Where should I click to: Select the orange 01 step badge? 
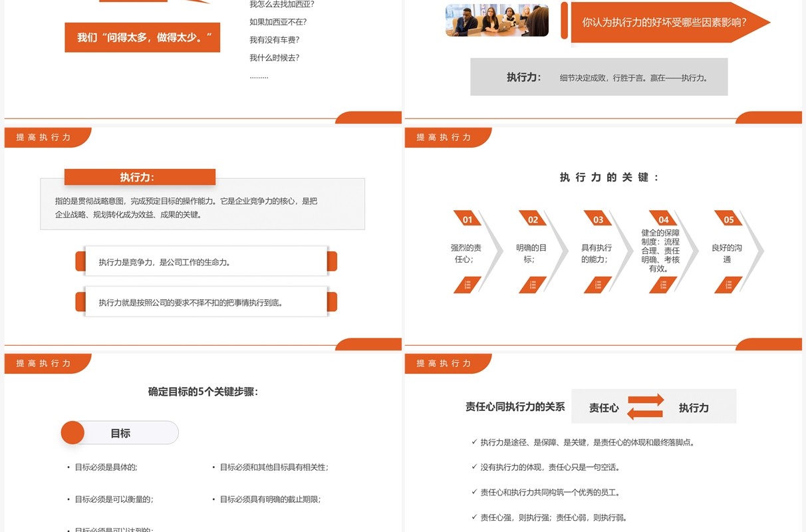pyautogui.click(x=468, y=219)
